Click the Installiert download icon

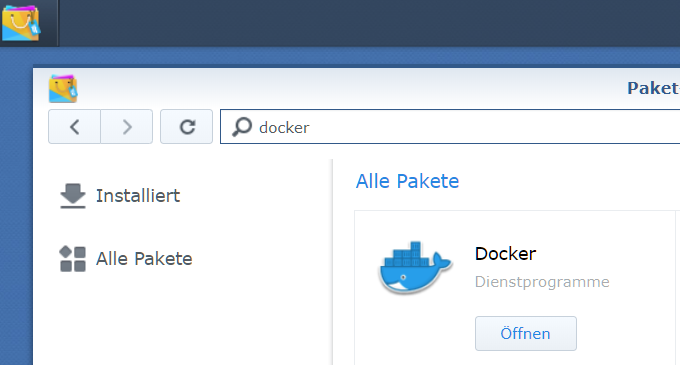tap(72, 196)
